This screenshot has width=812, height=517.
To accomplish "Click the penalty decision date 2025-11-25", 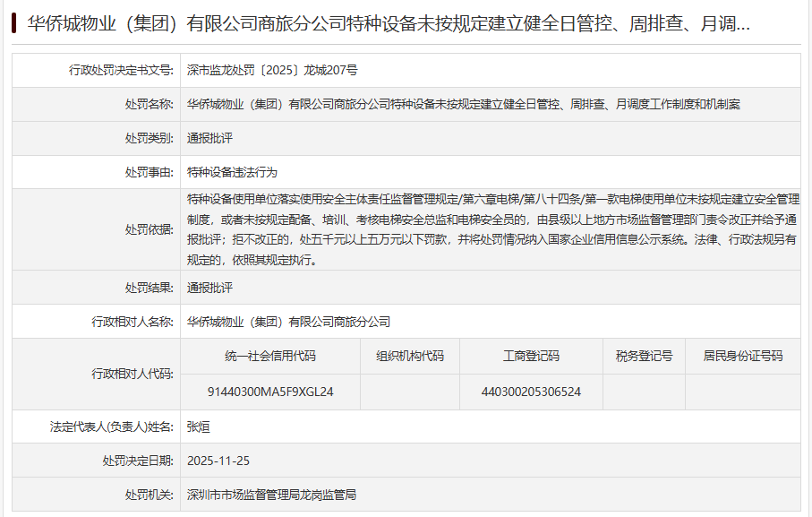I will coord(218,461).
